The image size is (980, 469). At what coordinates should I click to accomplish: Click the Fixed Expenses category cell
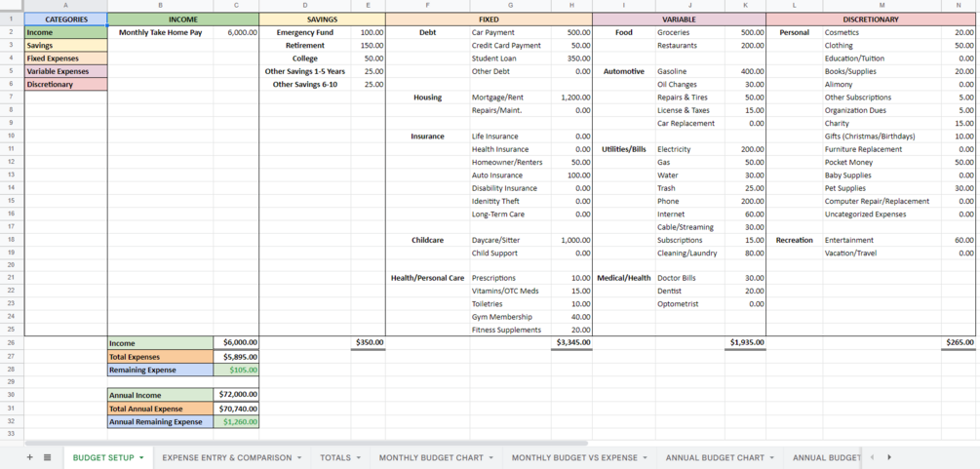click(66, 59)
